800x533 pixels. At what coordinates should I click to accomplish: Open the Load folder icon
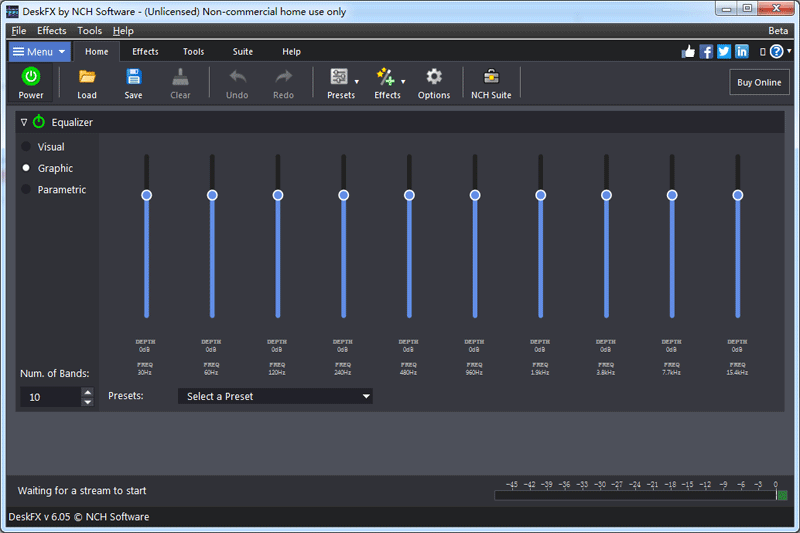(x=87, y=84)
